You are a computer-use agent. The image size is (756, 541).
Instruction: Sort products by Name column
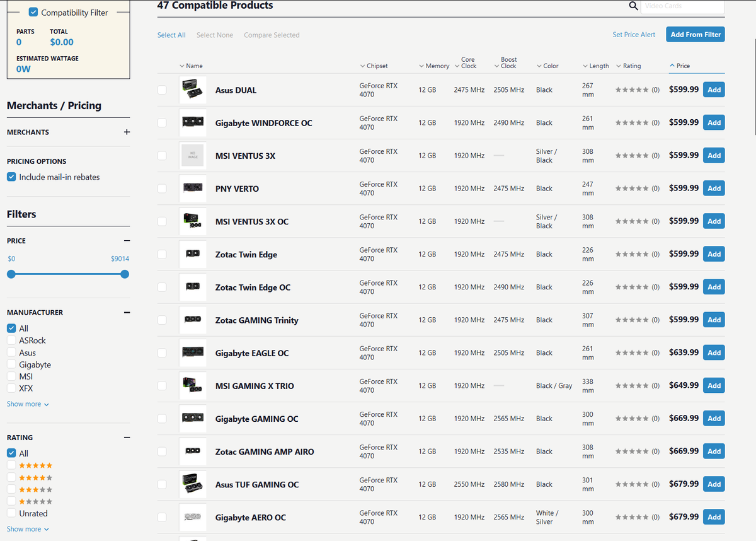(191, 66)
